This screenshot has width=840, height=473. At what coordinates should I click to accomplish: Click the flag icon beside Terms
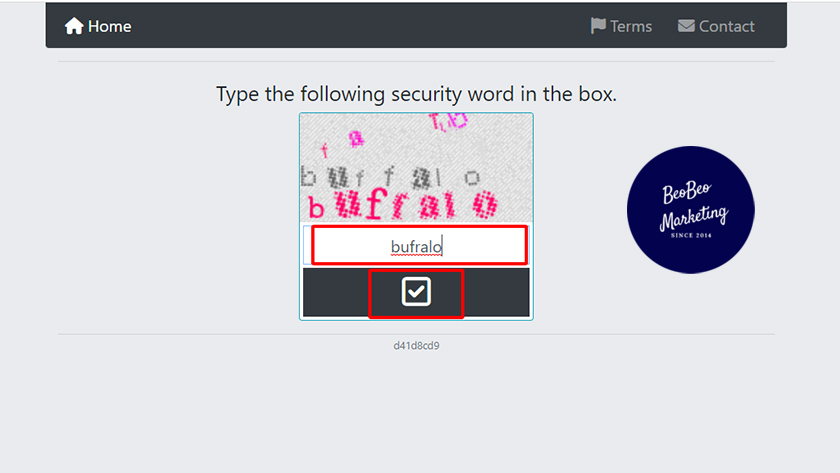point(598,26)
